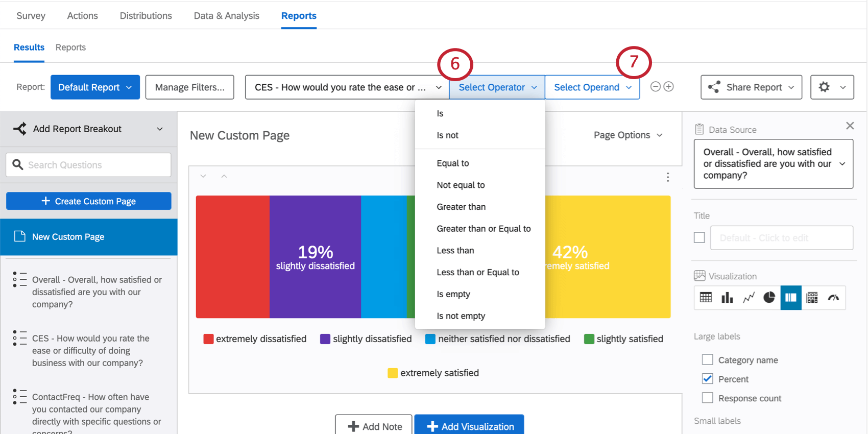Pick the pie chart visualization

(769, 298)
